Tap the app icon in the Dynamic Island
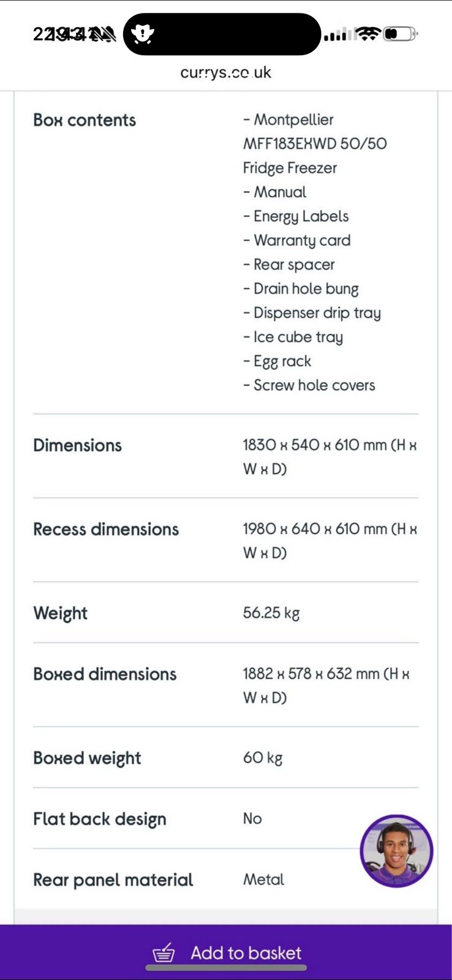 coord(143,34)
